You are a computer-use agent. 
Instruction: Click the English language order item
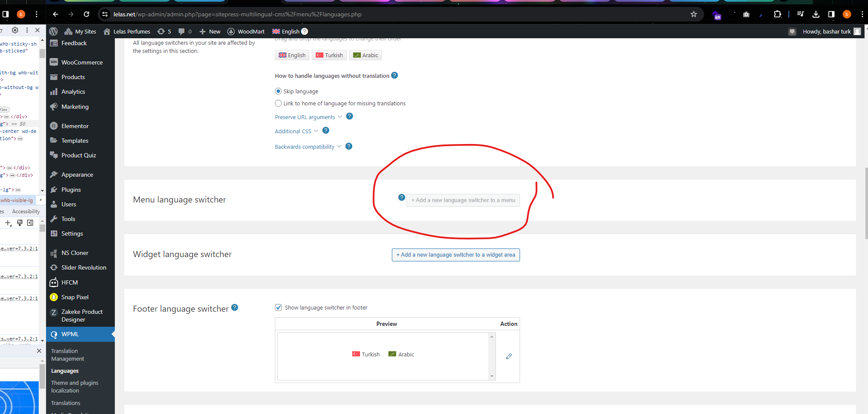pos(292,55)
